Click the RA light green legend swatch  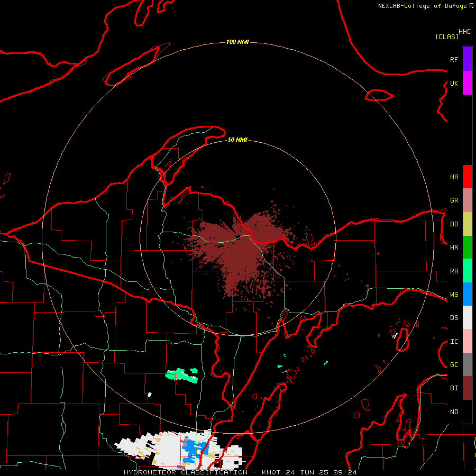467,271
